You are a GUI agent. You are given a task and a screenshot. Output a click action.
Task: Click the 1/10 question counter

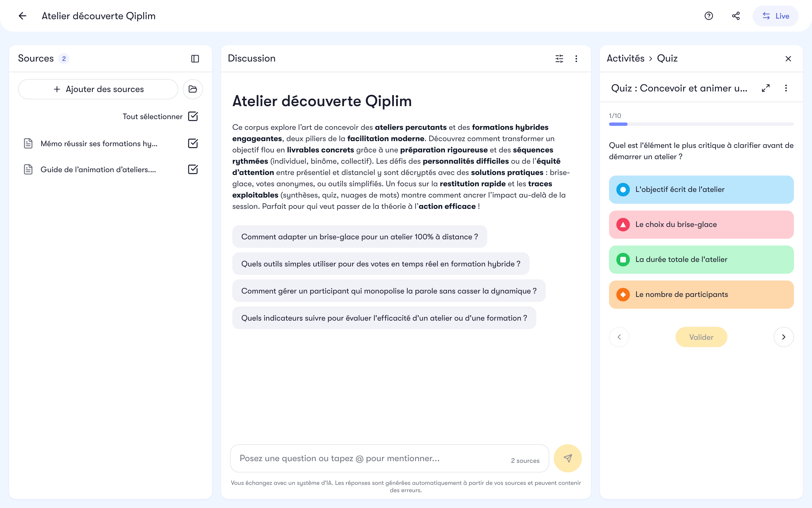[615, 116]
